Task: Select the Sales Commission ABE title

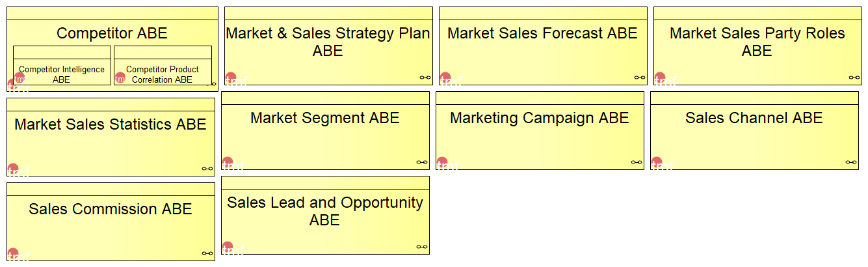Action: coord(111,209)
